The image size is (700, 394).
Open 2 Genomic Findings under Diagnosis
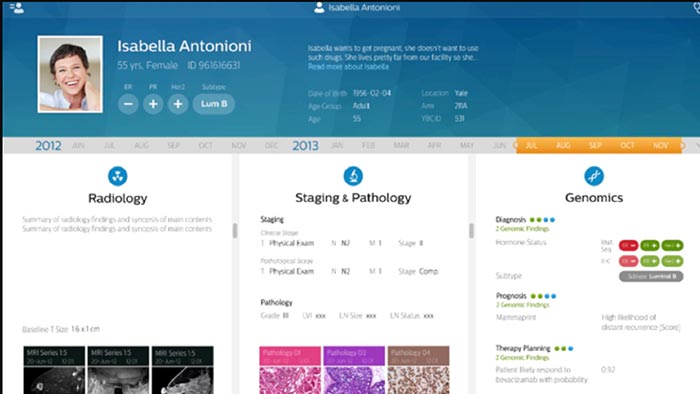point(522,229)
